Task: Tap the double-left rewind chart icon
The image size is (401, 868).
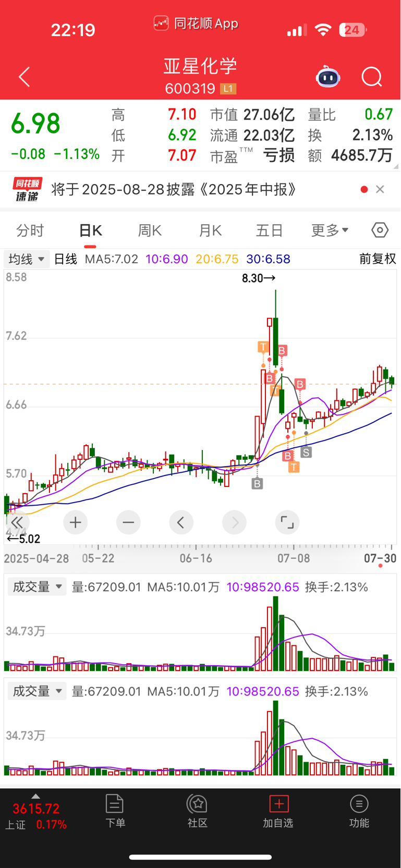Action: (x=17, y=522)
